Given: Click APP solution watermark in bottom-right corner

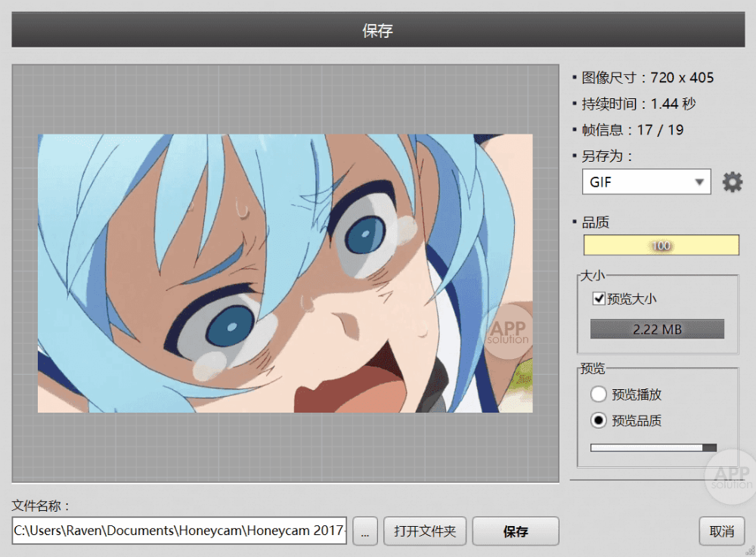Looking at the screenshot, I should pyautogui.click(x=730, y=475).
